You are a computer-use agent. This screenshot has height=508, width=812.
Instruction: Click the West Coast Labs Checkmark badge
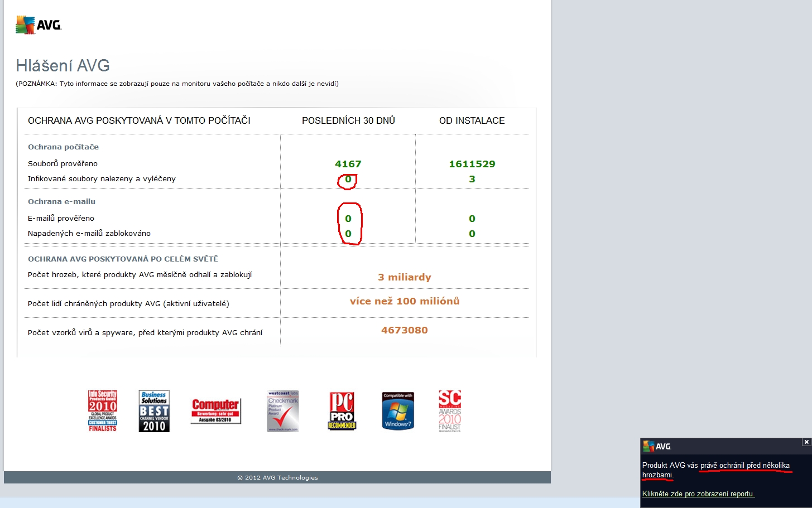(x=283, y=411)
